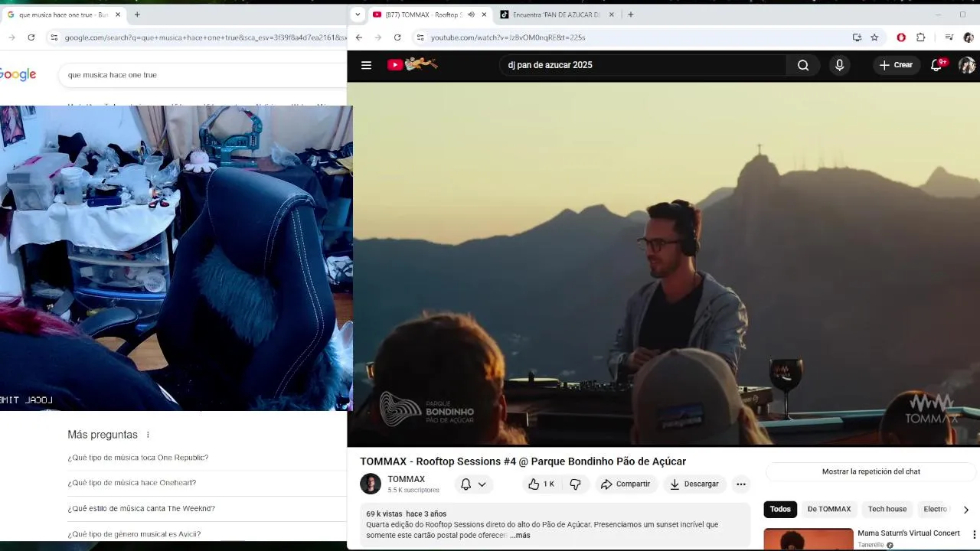
Task: Open the media control icon in the toolbar
Action: tap(949, 37)
